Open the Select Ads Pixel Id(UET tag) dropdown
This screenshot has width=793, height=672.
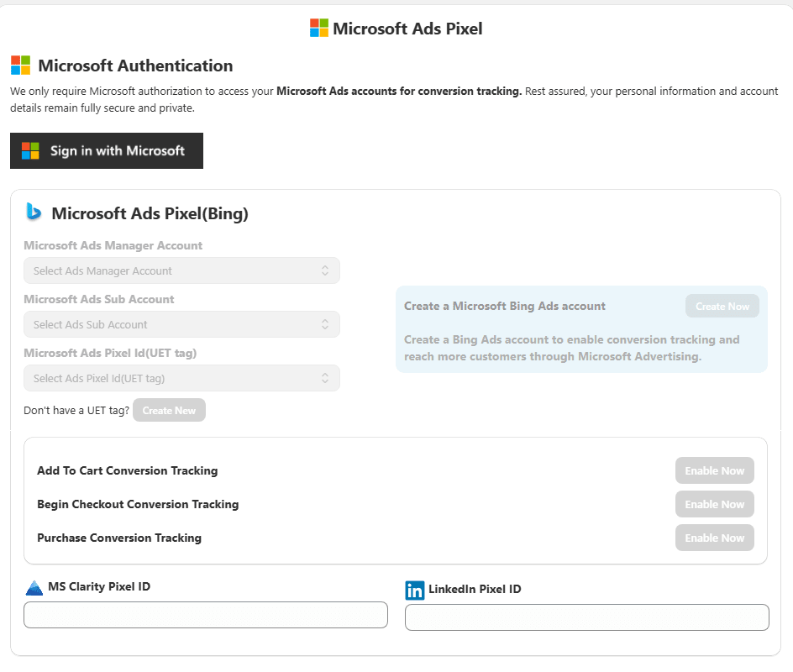pos(181,378)
